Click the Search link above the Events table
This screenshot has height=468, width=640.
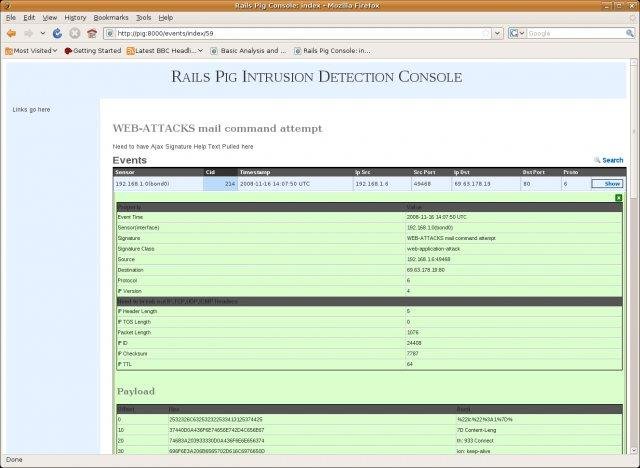[609, 160]
